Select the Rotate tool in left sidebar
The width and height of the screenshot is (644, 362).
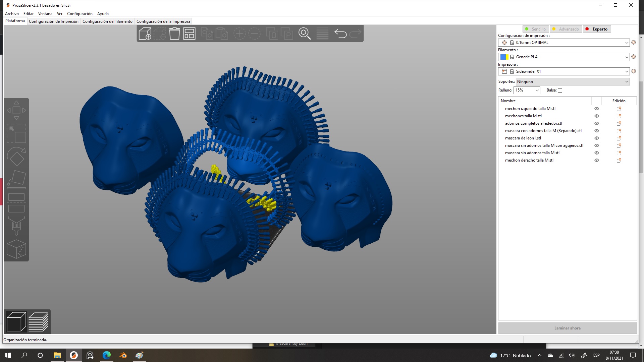pos(16,156)
